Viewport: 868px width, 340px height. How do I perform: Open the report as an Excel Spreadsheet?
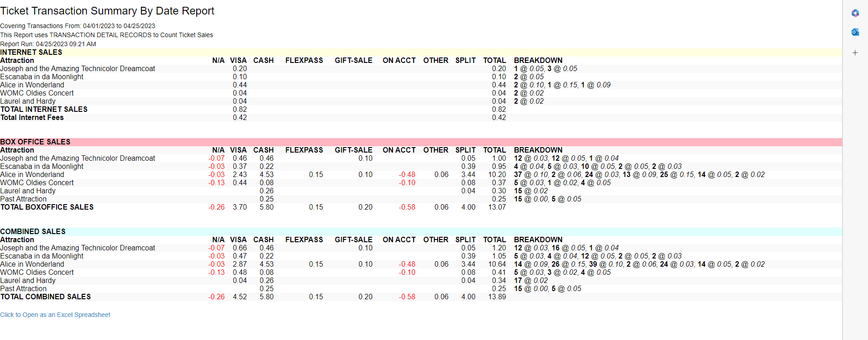point(55,315)
